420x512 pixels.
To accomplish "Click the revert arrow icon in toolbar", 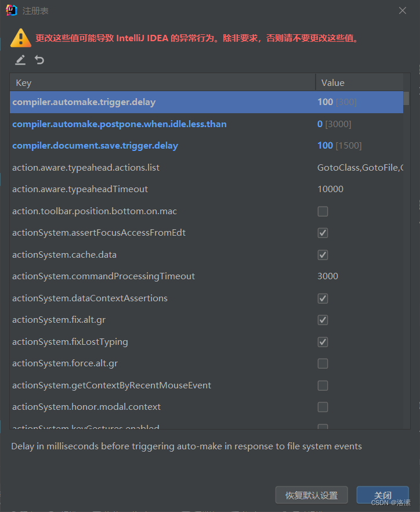I will pyautogui.click(x=39, y=60).
